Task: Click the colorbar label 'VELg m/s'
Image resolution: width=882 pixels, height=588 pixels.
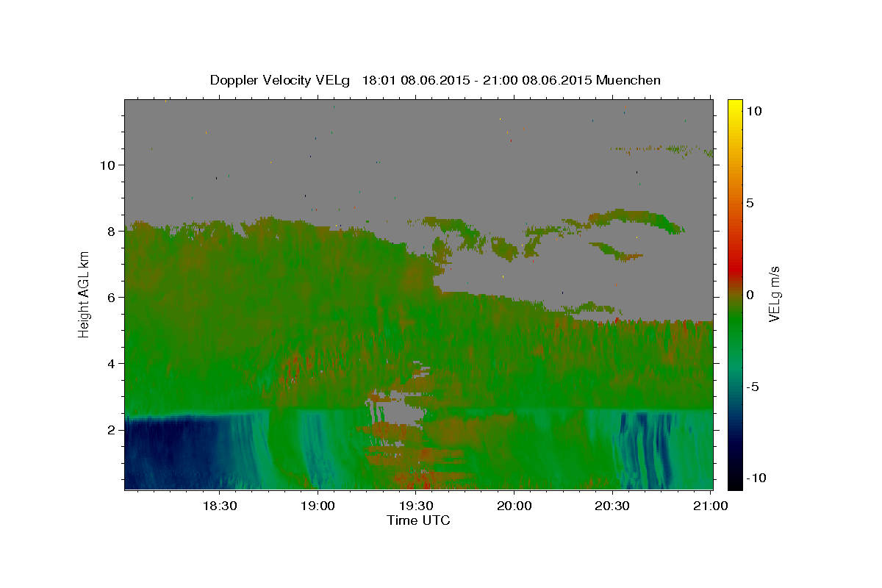Action: click(774, 294)
